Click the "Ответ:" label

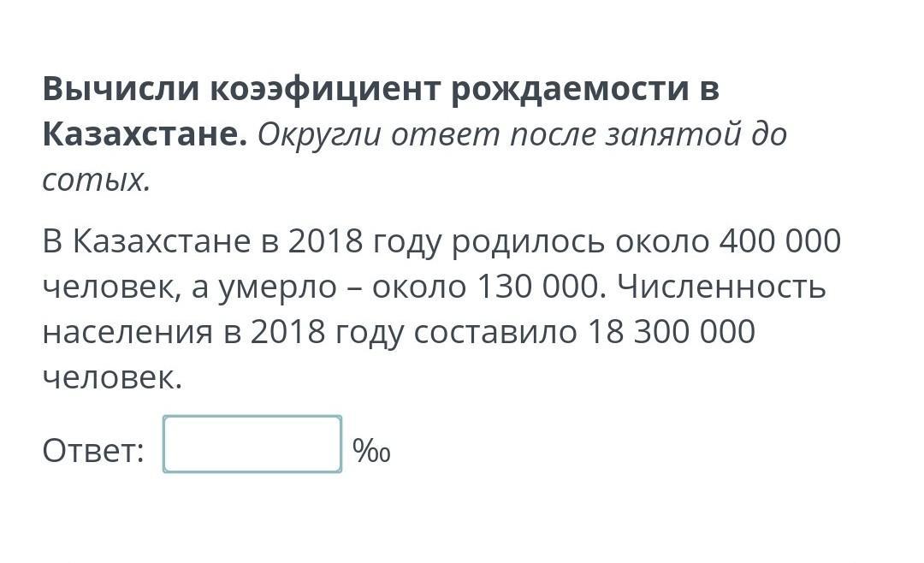pyautogui.click(x=93, y=451)
